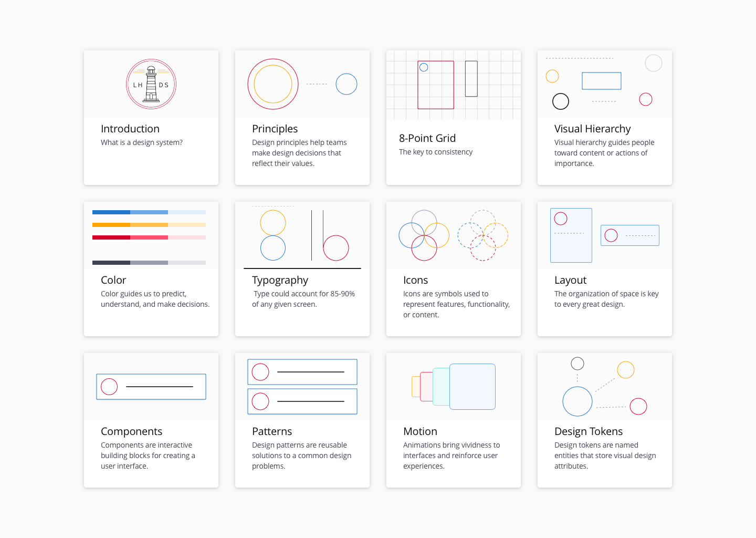Click the red rectangle in 8-Point Grid illustration

click(x=436, y=85)
